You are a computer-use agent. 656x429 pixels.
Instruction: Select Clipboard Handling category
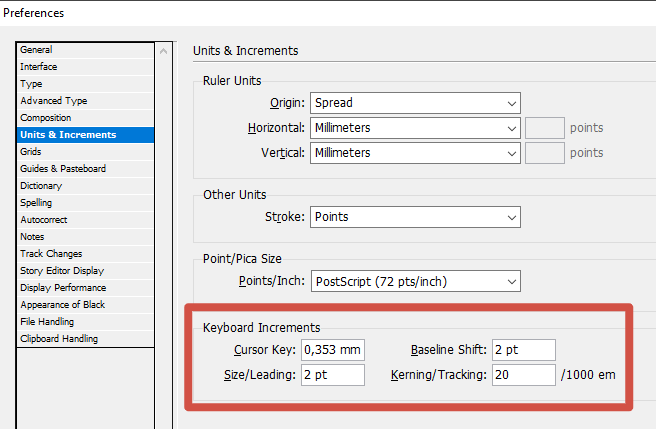[59, 339]
